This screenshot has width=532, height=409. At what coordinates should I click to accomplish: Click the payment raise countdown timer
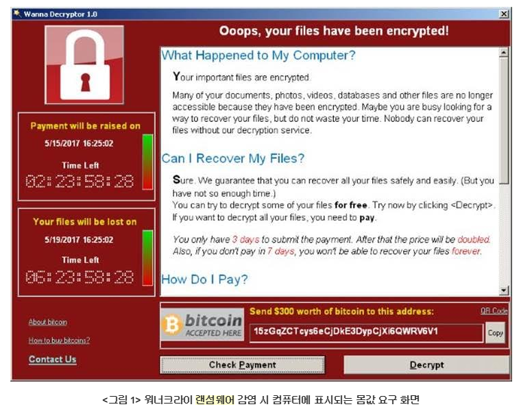pyautogui.click(x=80, y=182)
